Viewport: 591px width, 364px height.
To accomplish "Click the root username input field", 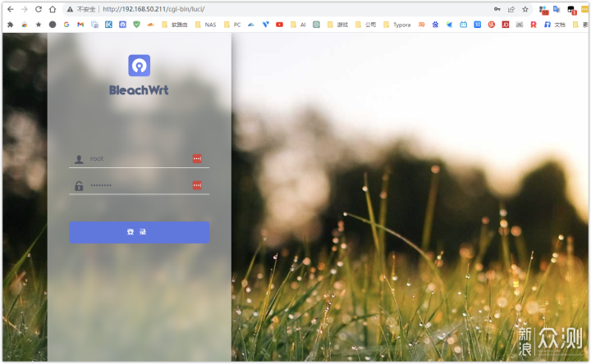I will (135, 158).
